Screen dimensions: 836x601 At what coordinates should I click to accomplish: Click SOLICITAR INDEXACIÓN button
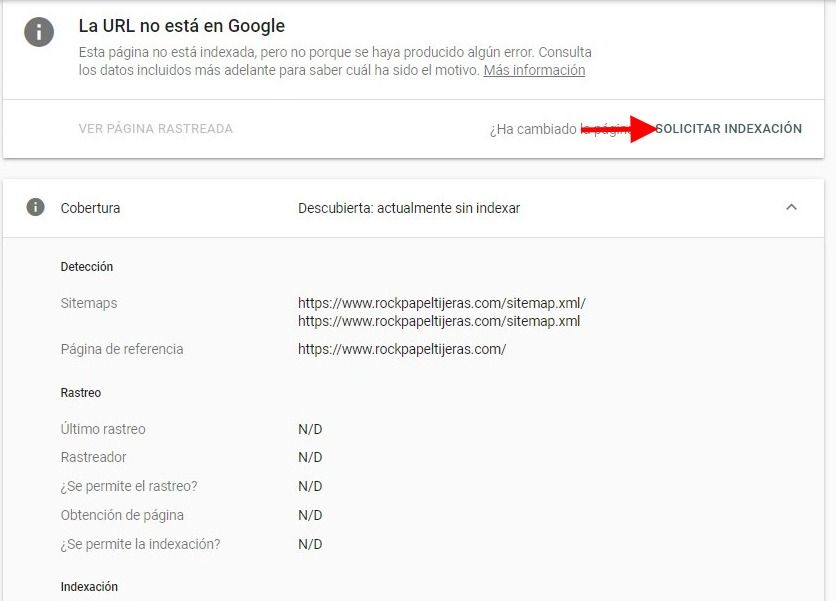[728, 129]
